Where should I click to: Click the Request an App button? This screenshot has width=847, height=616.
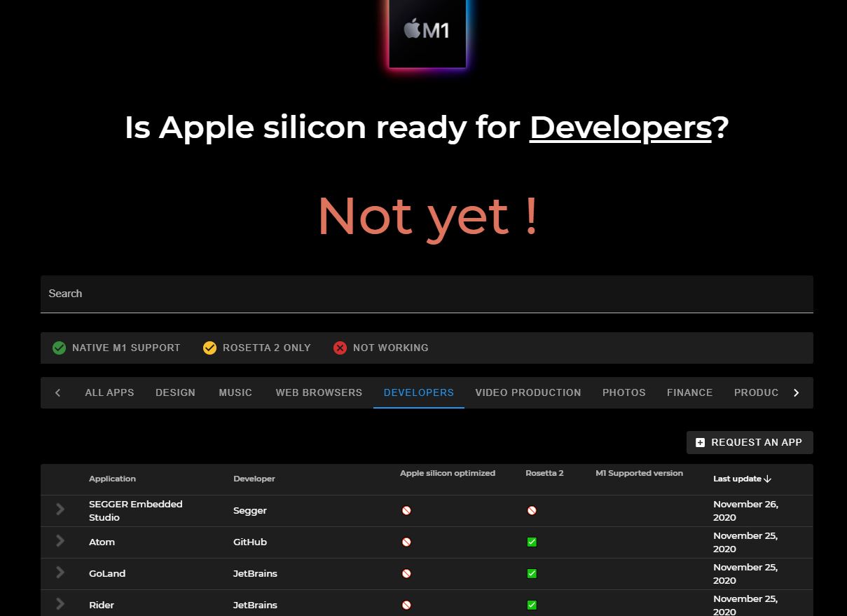point(750,442)
